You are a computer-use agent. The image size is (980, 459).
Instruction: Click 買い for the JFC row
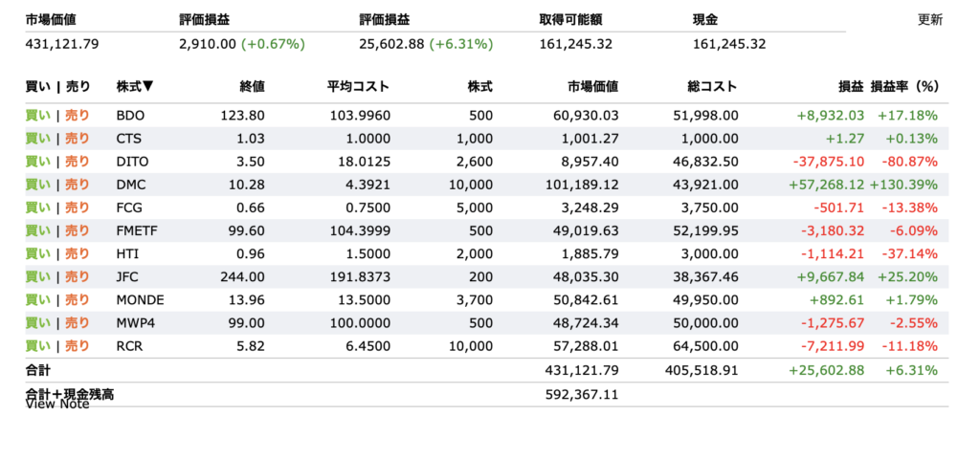tap(37, 276)
